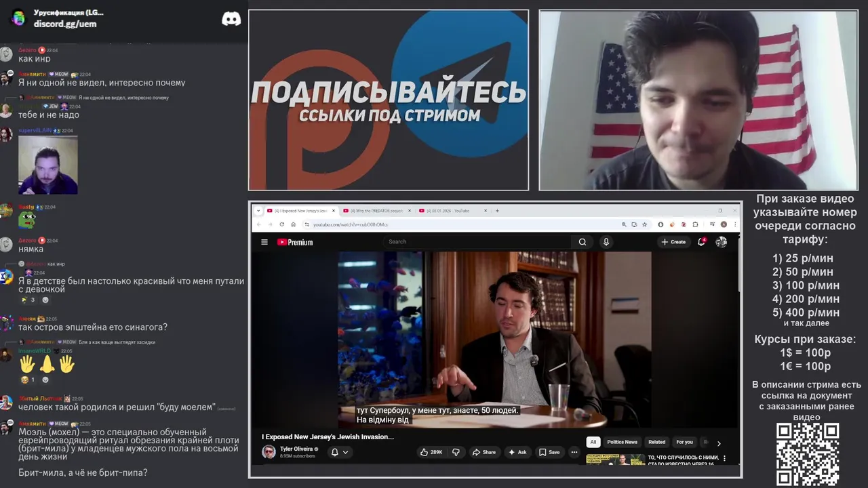Click inside the YouTube Search field
This screenshot has height=488, width=868.
click(478, 242)
